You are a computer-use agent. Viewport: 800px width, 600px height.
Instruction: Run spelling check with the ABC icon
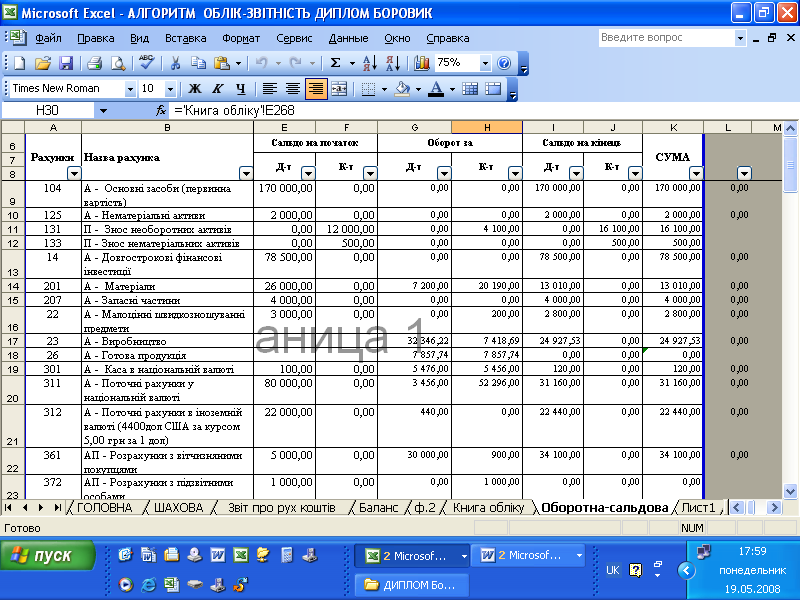pos(146,63)
